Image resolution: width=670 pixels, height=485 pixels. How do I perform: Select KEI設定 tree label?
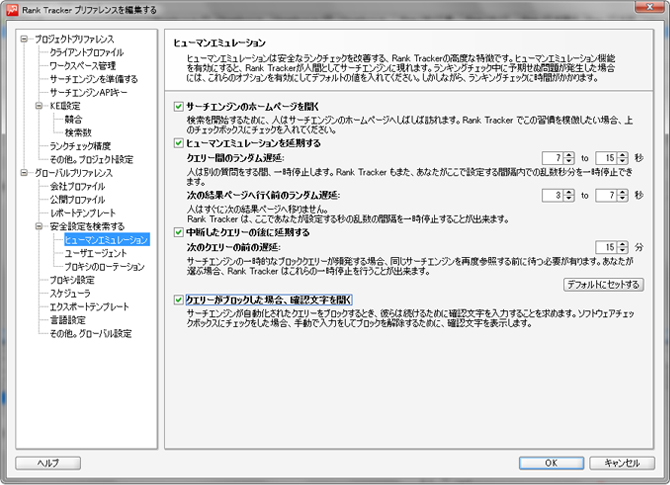[65, 106]
